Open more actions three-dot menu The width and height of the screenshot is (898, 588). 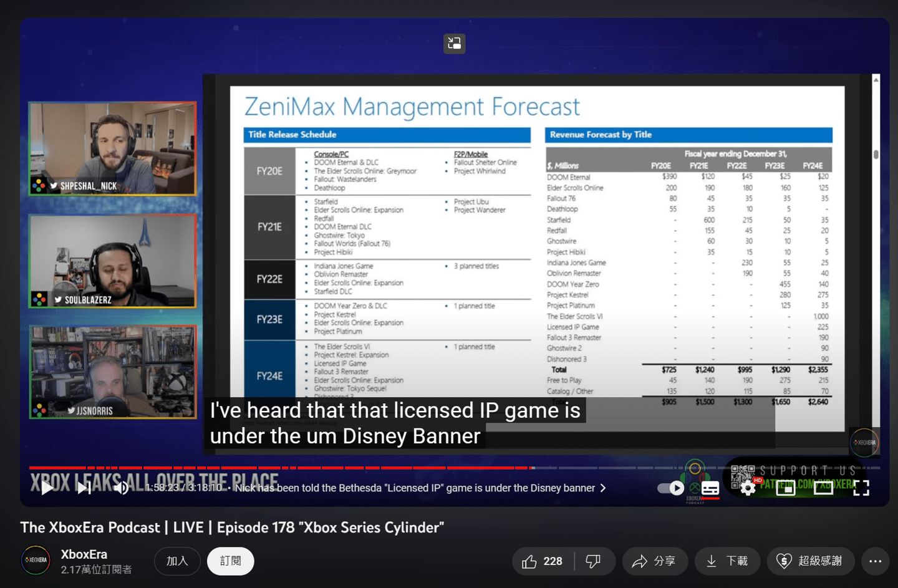click(875, 561)
